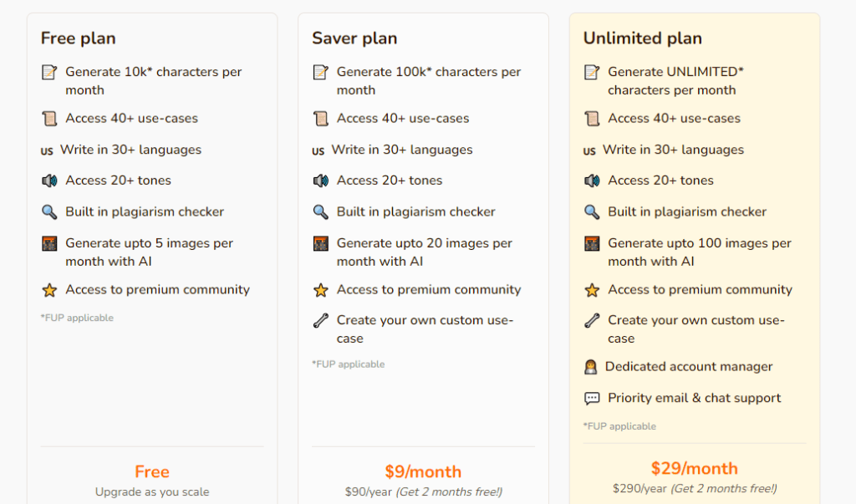
Task: Click the image icon in the Saver plan
Action: click(320, 243)
